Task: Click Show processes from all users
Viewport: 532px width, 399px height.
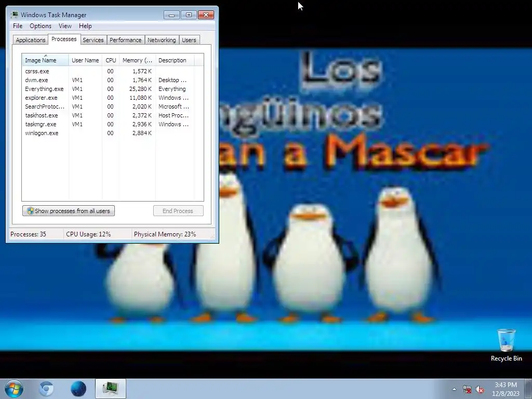Action: tap(69, 211)
